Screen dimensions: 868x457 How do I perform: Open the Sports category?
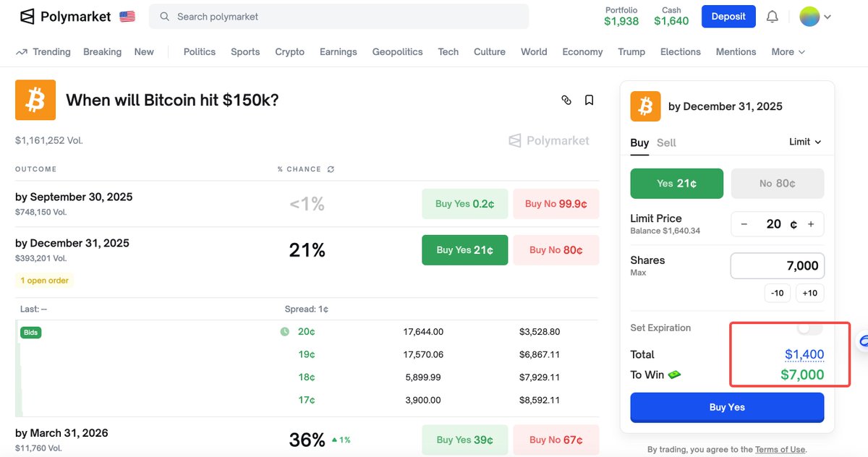245,52
